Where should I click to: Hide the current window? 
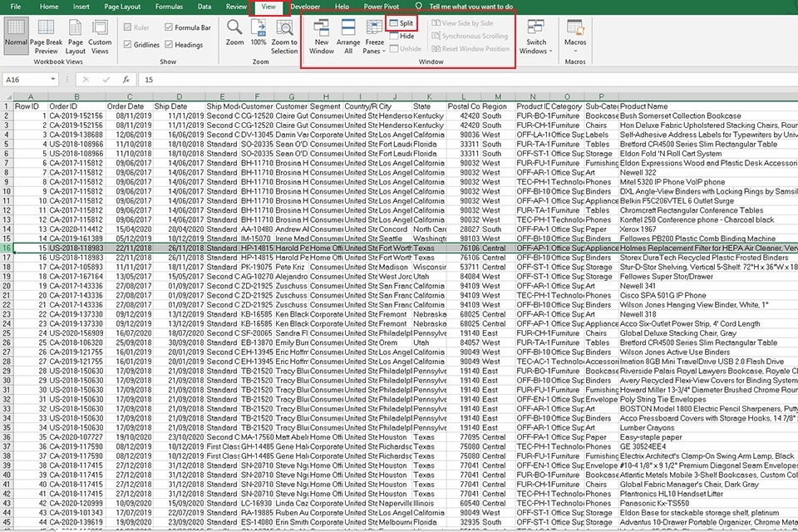point(401,36)
